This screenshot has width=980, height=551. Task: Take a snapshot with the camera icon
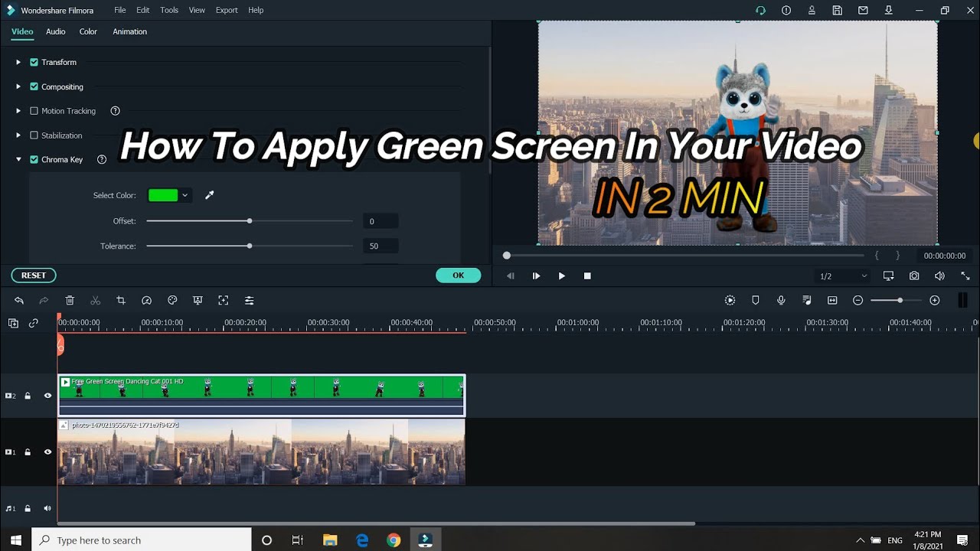click(914, 275)
